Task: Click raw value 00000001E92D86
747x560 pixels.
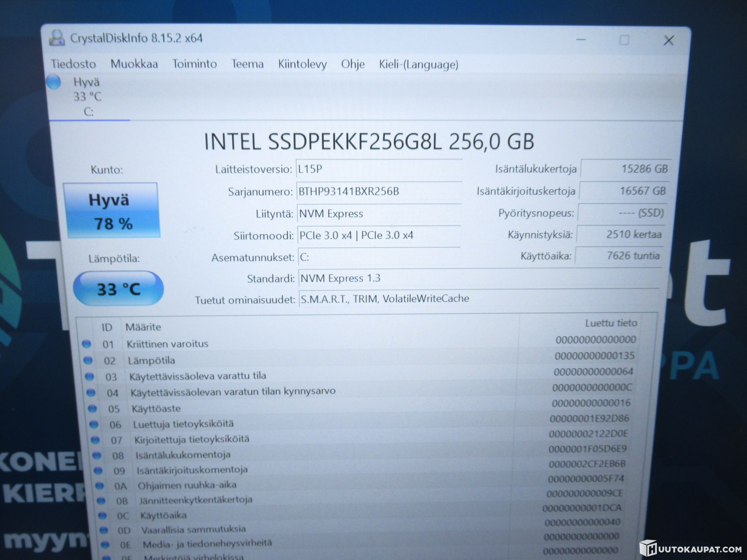Action: coord(590,418)
